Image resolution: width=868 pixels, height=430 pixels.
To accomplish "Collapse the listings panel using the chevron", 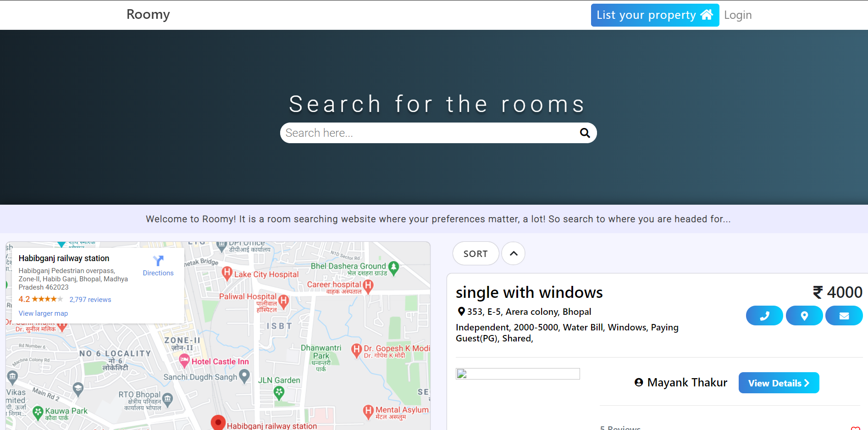I will [x=513, y=253].
